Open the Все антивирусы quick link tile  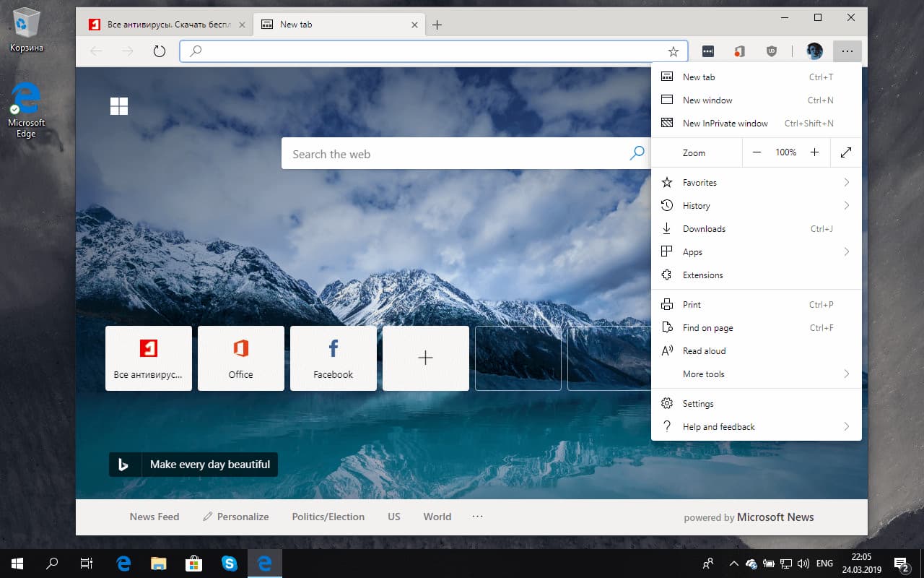[149, 358]
